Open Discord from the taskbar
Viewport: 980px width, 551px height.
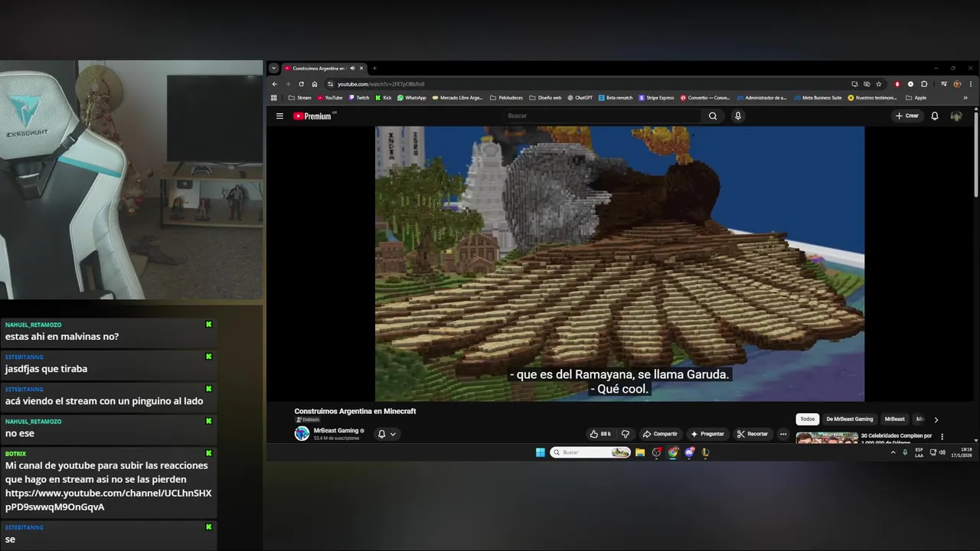pyautogui.click(x=689, y=452)
